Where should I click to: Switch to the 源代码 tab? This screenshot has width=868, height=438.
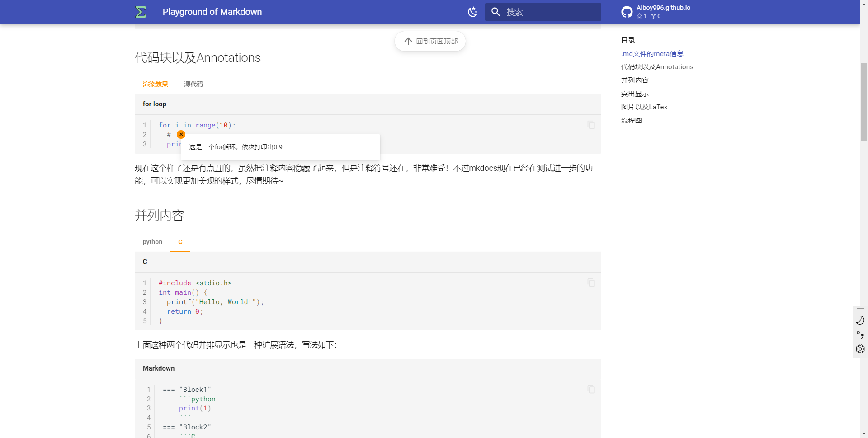[x=193, y=84]
